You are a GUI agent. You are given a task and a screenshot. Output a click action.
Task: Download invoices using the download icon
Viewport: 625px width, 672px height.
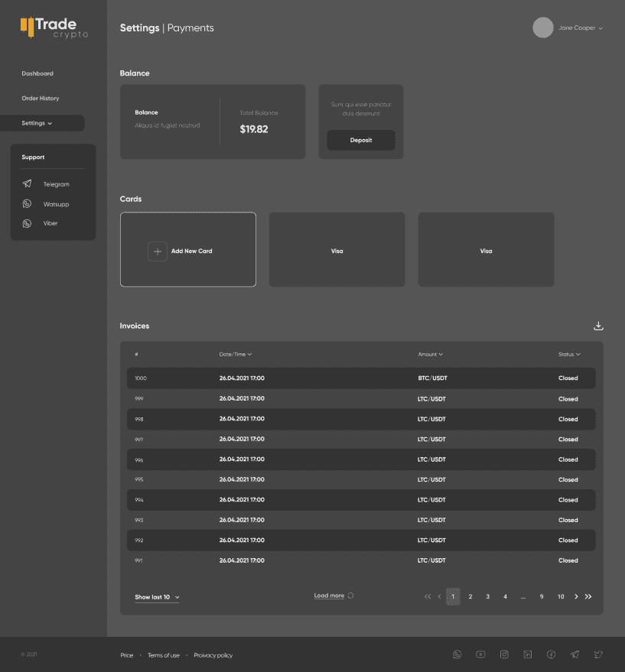point(598,326)
